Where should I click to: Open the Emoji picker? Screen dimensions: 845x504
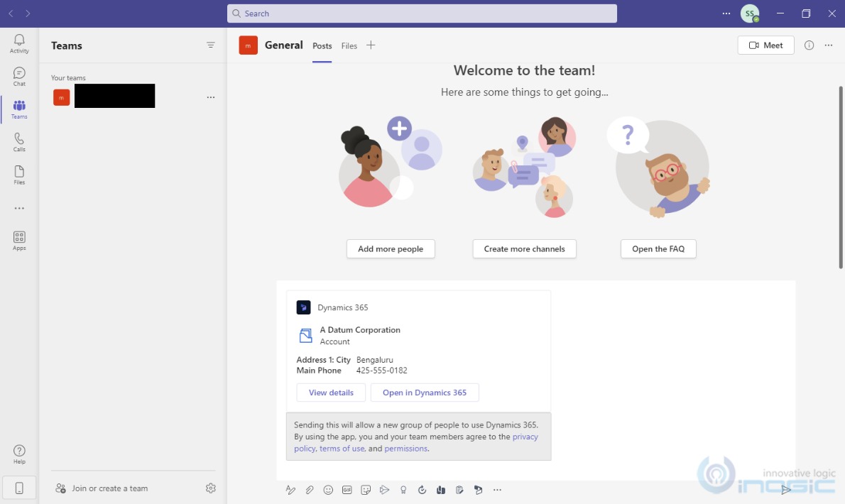click(x=328, y=490)
